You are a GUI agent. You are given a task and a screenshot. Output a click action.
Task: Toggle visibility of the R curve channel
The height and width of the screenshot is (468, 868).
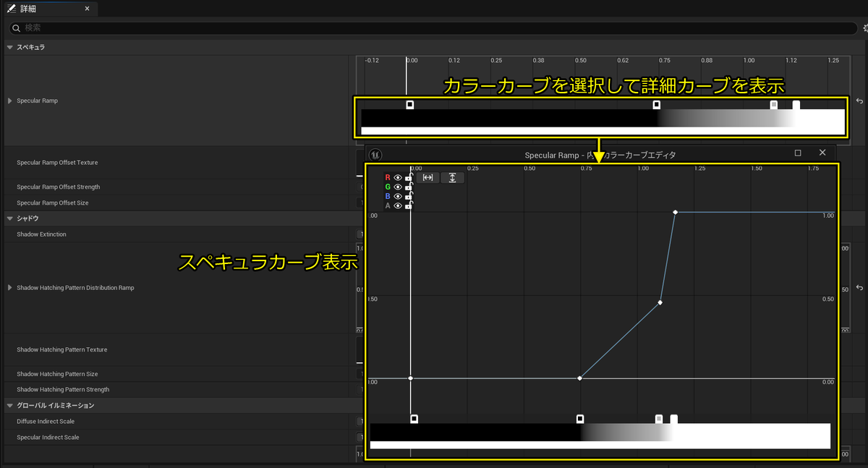coord(398,178)
